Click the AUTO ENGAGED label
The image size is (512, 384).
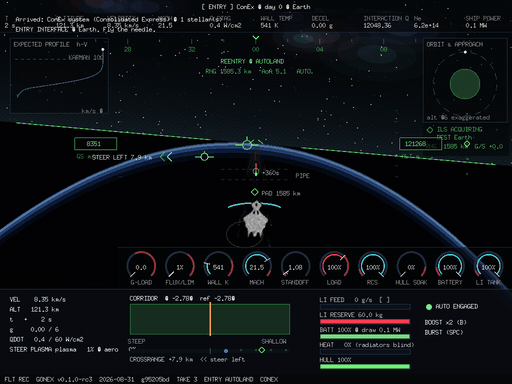click(x=457, y=306)
